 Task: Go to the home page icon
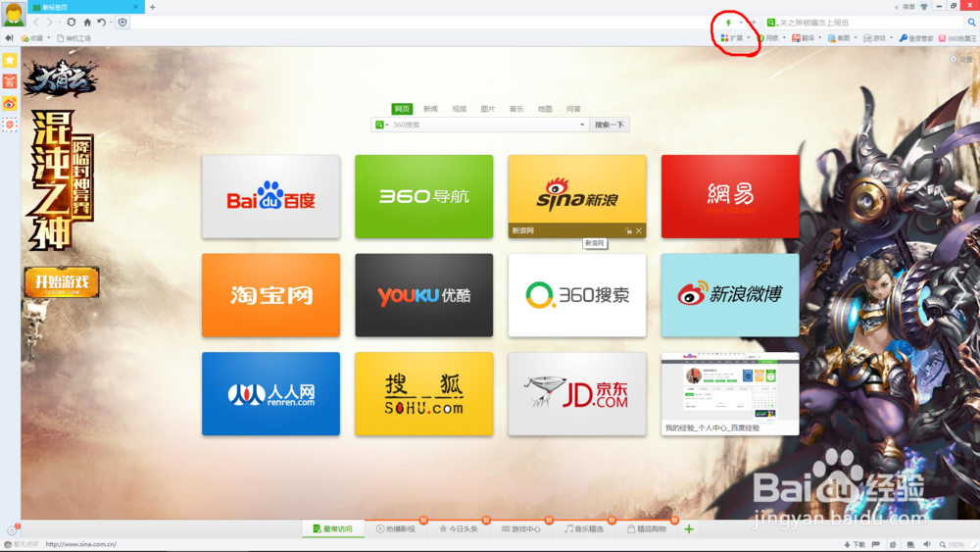(87, 22)
